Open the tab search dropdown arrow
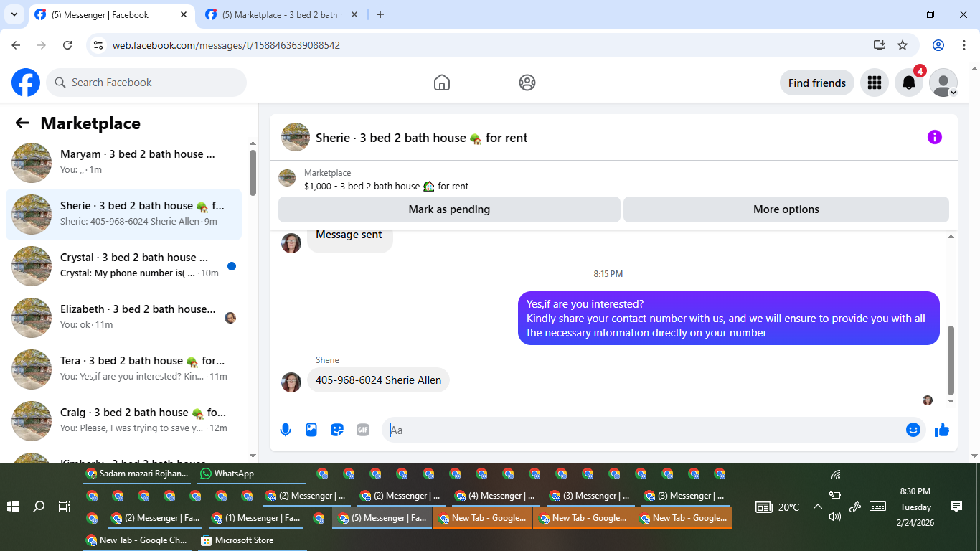 (x=14, y=14)
